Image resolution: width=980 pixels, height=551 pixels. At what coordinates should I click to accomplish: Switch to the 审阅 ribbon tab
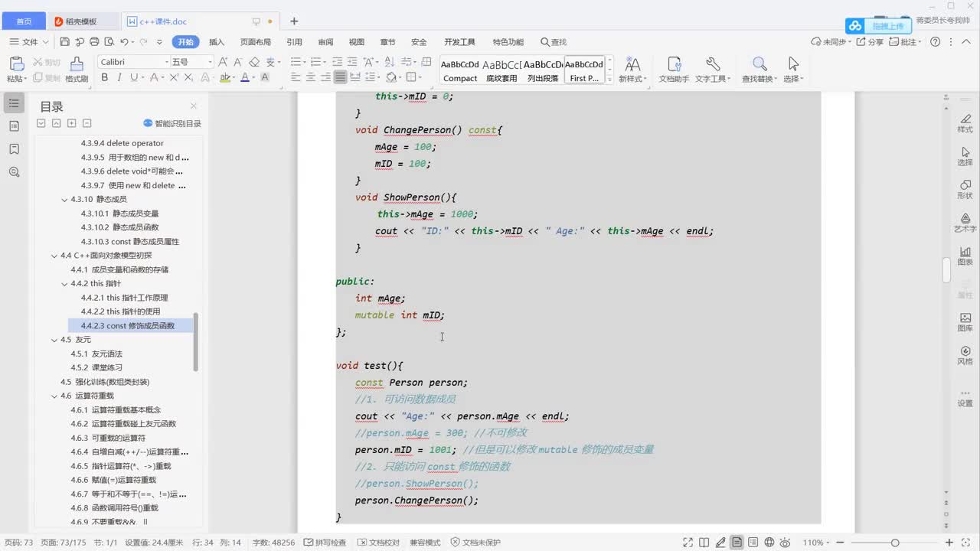coord(325,42)
